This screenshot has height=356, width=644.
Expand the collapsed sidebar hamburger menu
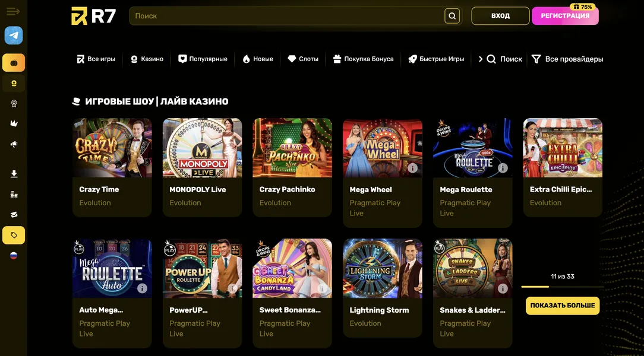[13, 11]
